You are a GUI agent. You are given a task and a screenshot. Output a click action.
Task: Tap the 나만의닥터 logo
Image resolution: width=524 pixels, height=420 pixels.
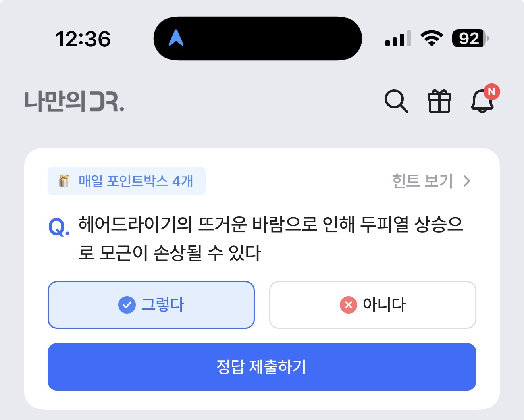[x=74, y=101]
